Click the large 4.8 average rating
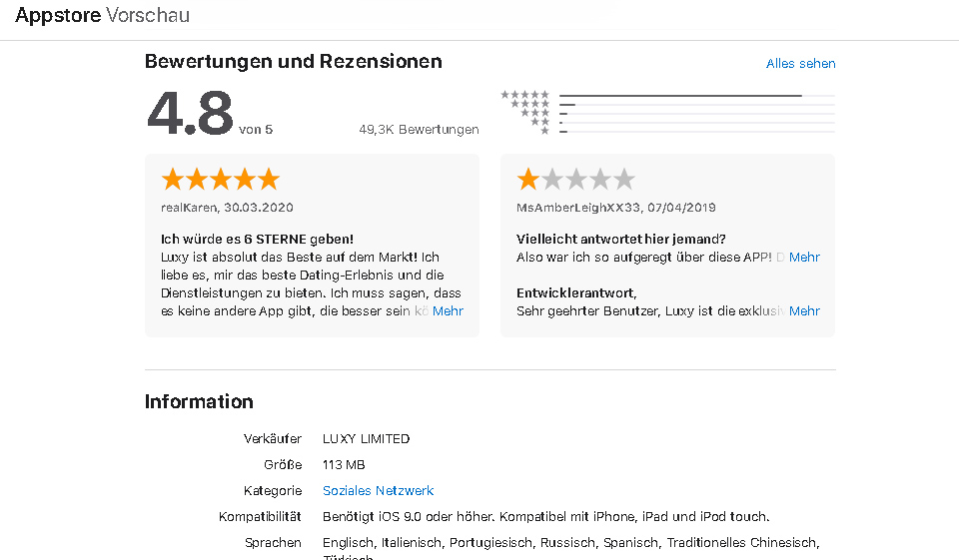The width and height of the screenshot is (959, 560). 190,114
